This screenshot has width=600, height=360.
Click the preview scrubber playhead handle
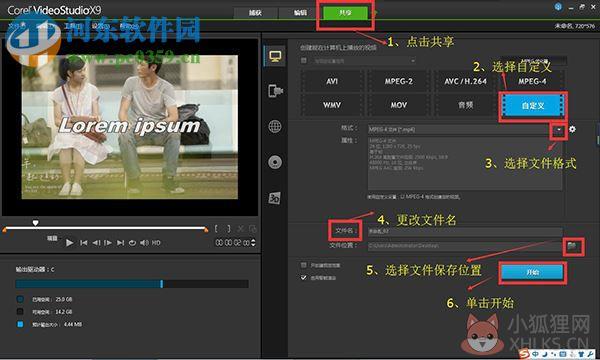click(x=35, y=223)
